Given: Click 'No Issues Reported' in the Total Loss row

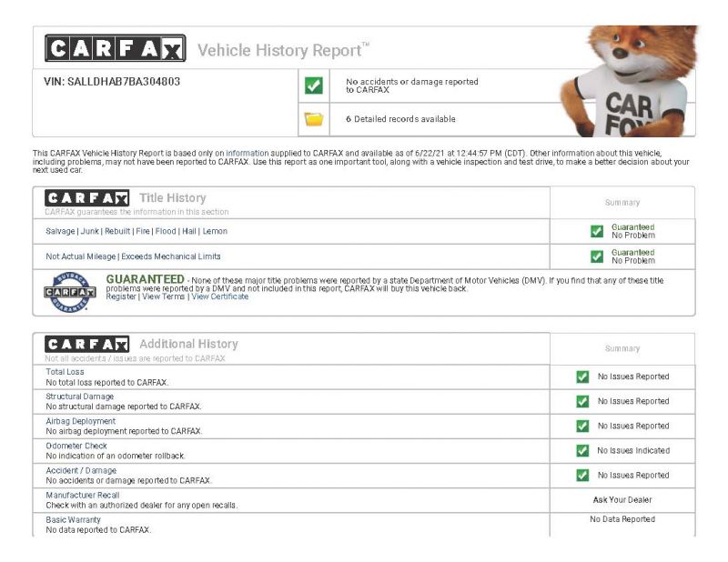Looking at the screenshot, I should pyautogui.click(x=633, y=376).
